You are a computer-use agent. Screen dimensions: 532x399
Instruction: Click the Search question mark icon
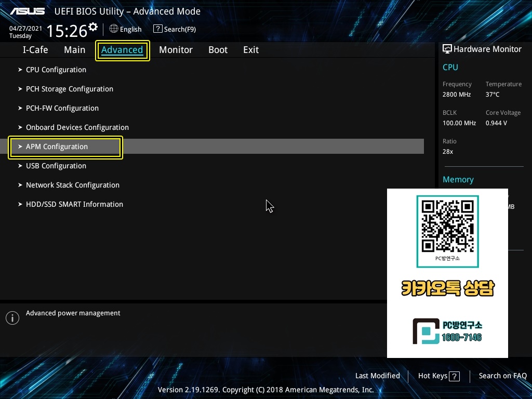[158, 29]
